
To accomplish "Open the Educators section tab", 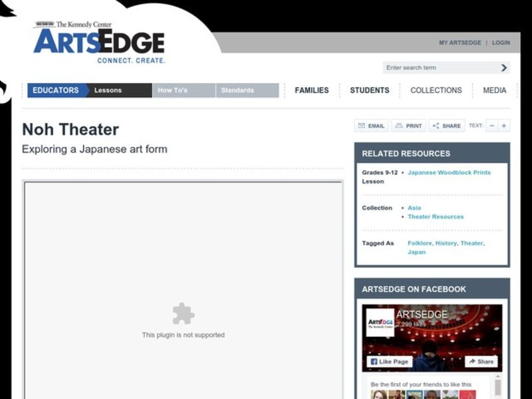I will point(55,90).
